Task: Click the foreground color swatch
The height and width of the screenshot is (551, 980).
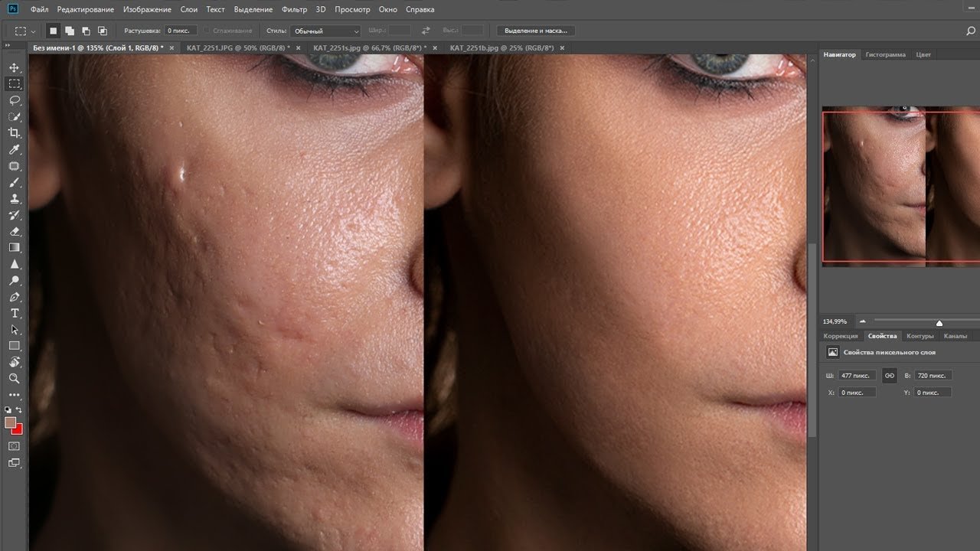Action: (11, 422)
